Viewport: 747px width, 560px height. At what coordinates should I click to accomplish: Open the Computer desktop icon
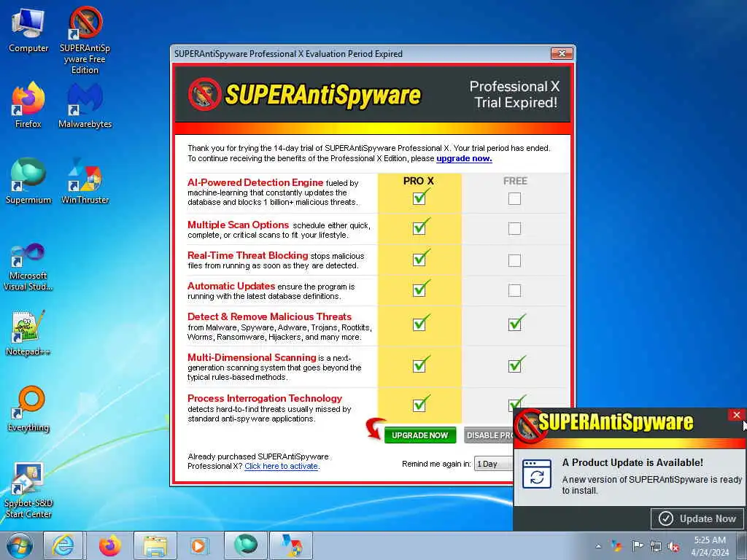28,31
